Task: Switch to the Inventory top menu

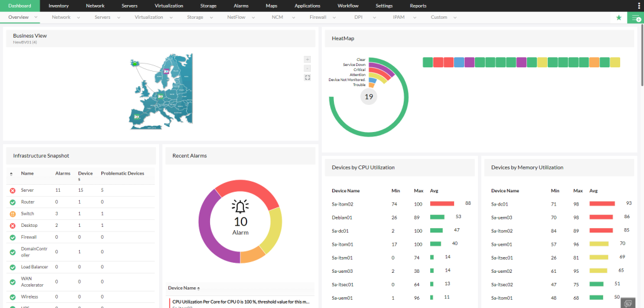Action: [x=58, y=6]
